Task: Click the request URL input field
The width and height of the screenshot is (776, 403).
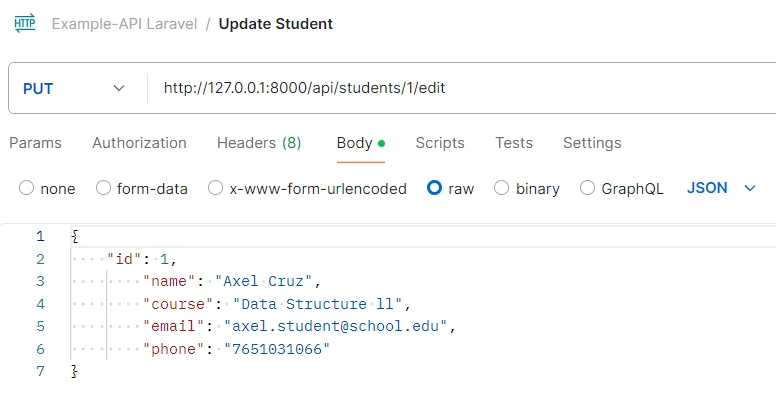Action: [x=450, y=88]
